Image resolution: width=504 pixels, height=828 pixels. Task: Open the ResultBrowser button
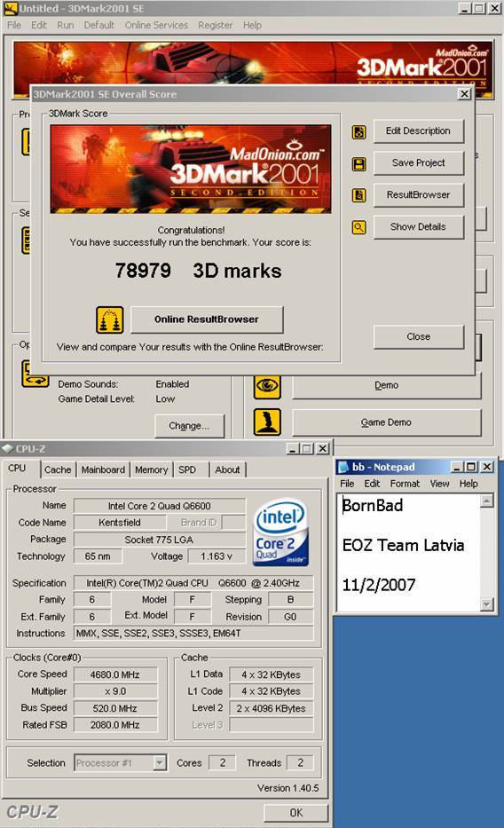(x=419, y=195)
